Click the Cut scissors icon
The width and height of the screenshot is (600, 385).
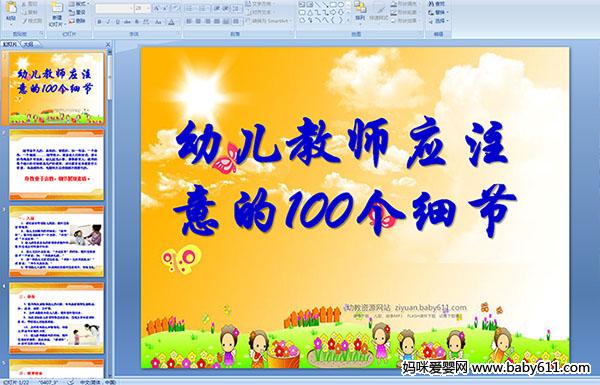click(24, 4)
